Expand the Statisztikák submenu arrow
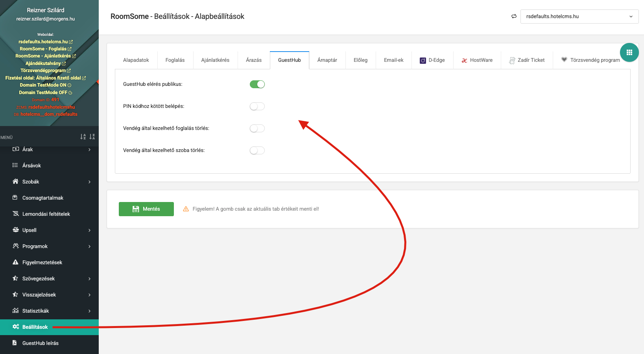Screen dimensions: 644x354 89,311
